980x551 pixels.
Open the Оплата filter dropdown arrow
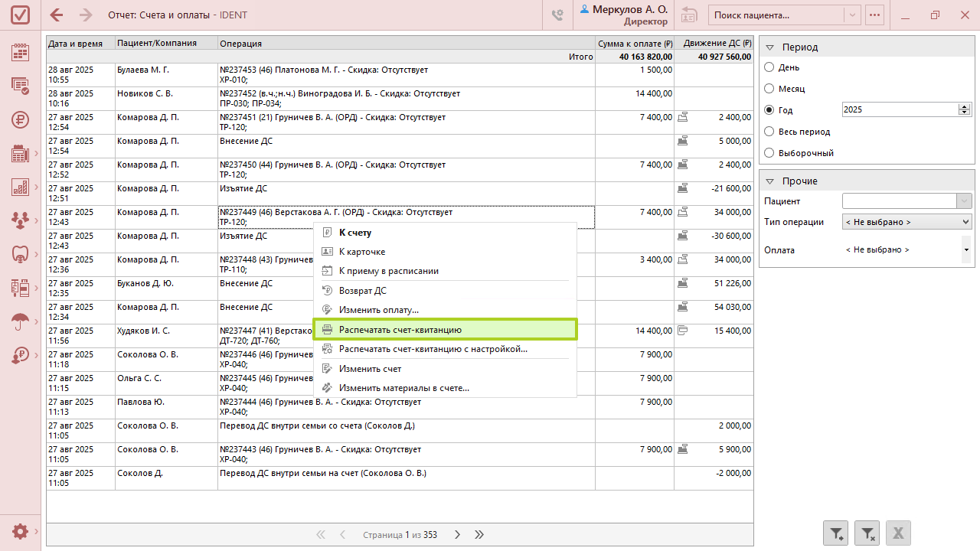coord(966,250)
